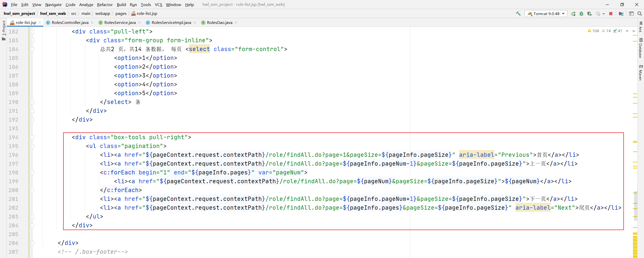
Task: Rerun the Tomcat server
Action: (573, 14)
